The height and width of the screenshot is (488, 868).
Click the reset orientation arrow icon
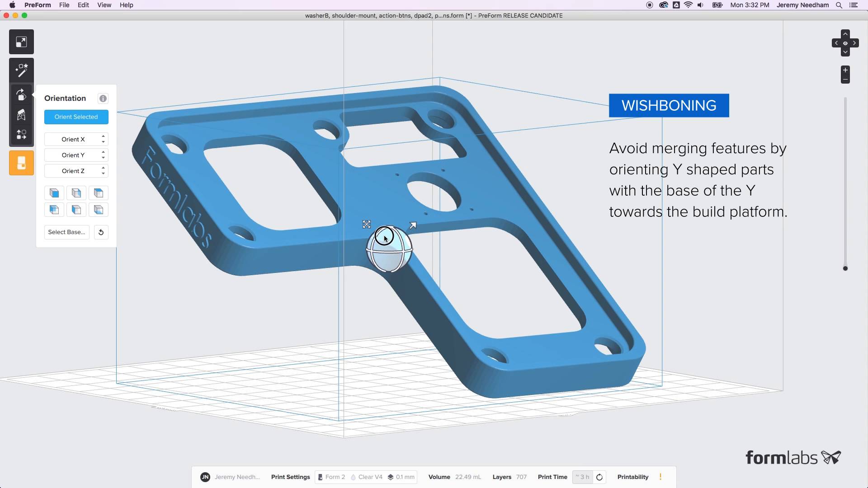pos(101,232)
